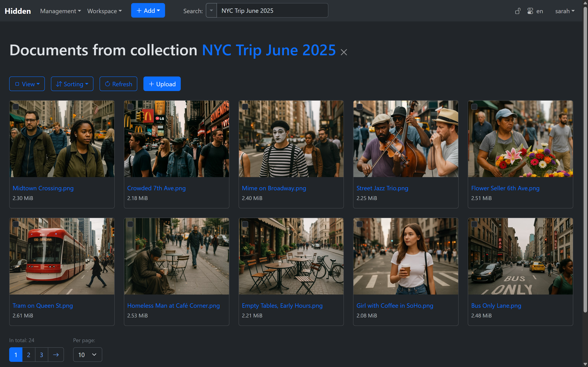This screenshot has width=588, height=367.
Task: Click the Crowded 7th Ave thumbnail image
Action: tap(177, 139)
